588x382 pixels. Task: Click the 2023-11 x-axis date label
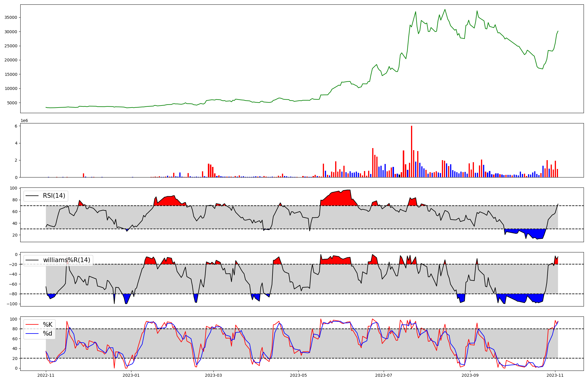(x=555, y=375)
